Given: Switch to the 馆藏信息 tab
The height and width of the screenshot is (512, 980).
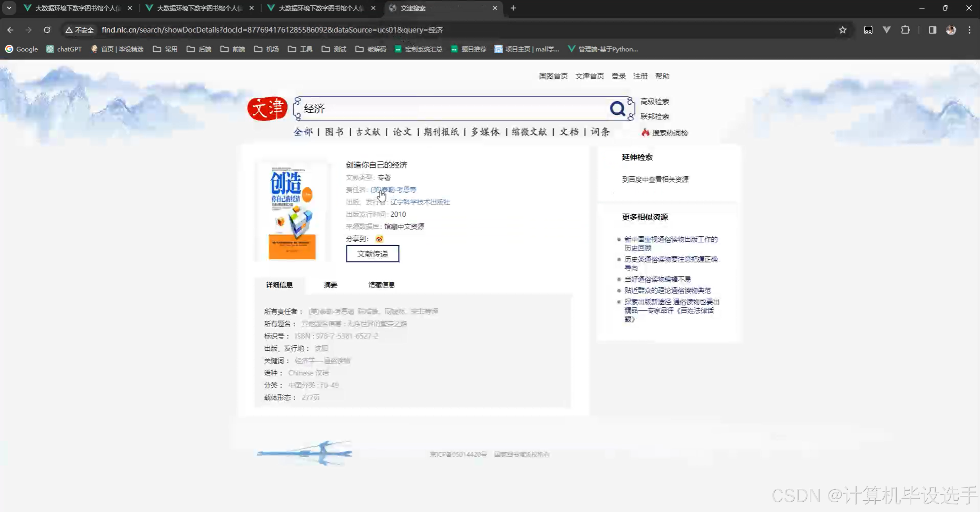Looking at the screenshot, I should 381,285.
